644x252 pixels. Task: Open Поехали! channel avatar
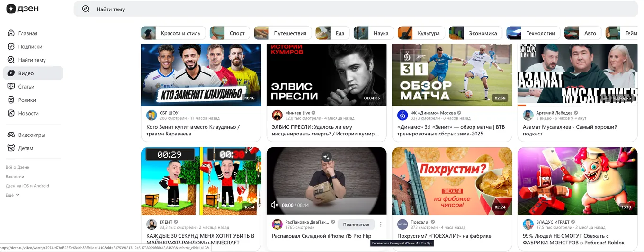[402, 225]
